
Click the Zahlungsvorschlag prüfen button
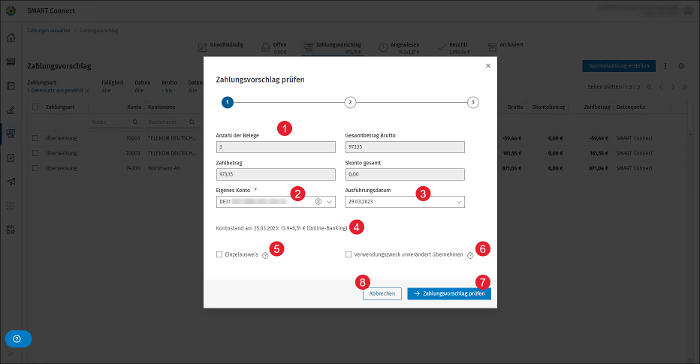(x=449, y=293)
